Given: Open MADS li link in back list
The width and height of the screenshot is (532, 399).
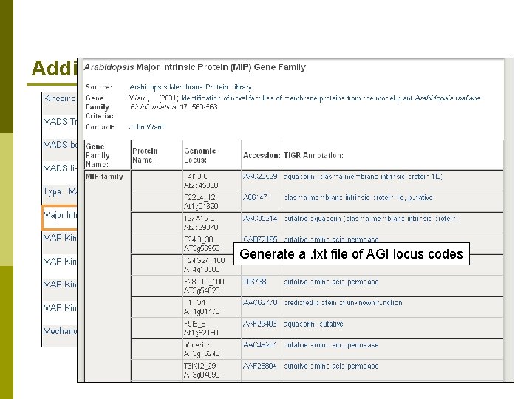Looking at the screenshot, I should [x=60, y=168].
